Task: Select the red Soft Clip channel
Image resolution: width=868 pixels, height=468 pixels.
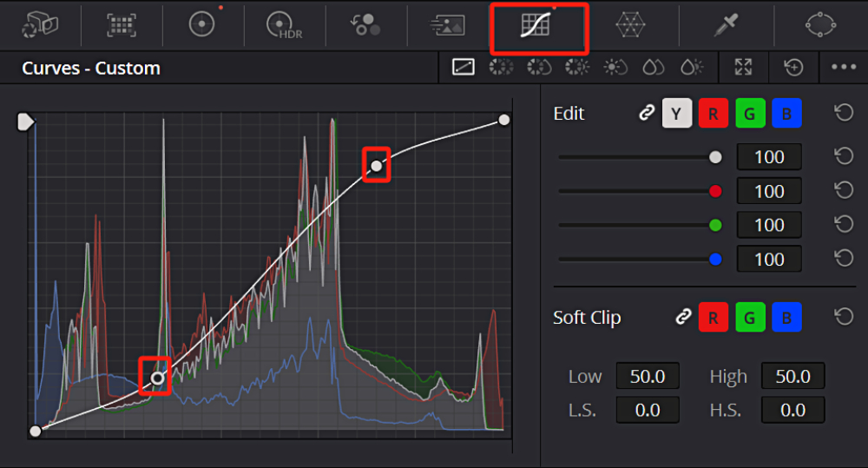Action: click(713, 317)
